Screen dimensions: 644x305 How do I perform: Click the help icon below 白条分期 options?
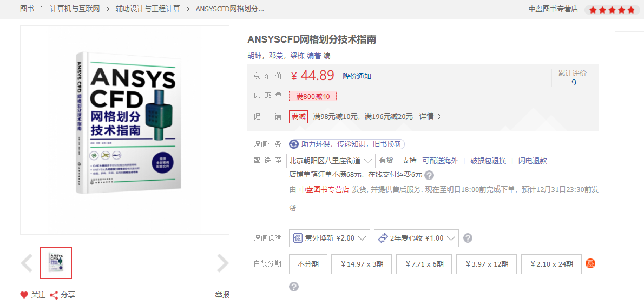coord(294,286)
